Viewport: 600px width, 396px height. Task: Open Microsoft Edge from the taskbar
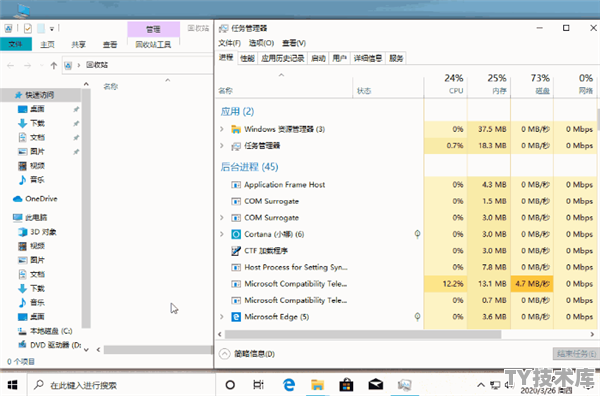pyautogui.click(x=289, y=384)
